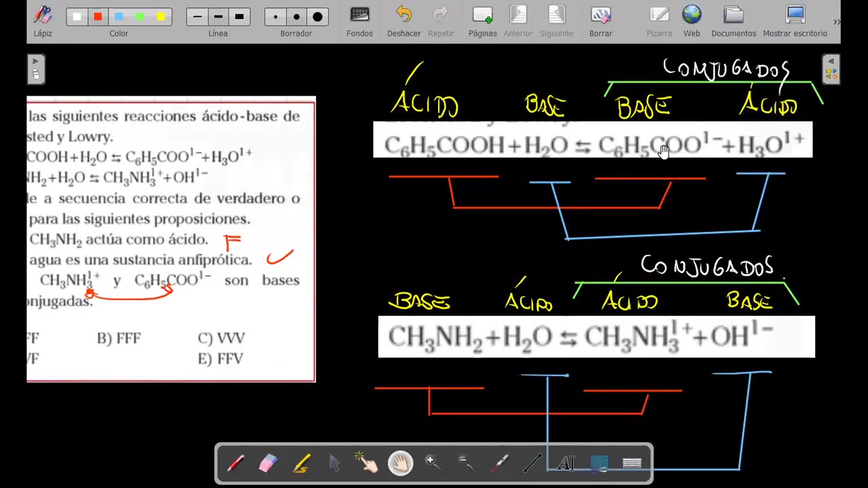Click answer option "E) FFV"
The width and height of the screenshot is (868, 488).
pyautogui.click(x=220, y=359)
